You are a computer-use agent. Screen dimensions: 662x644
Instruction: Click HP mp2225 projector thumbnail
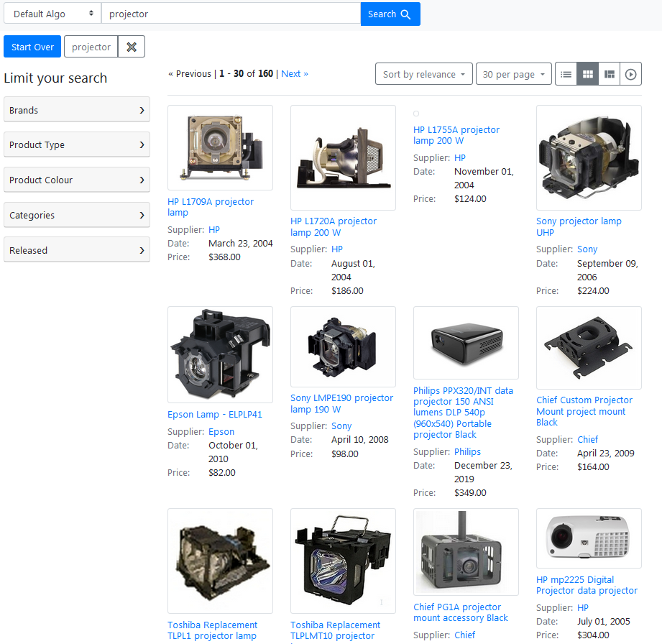[x=589, y=538]
